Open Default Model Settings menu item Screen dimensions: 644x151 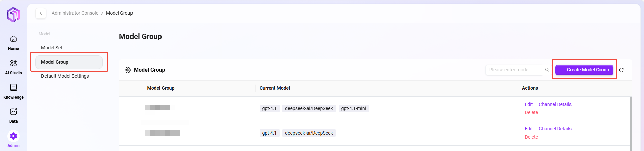[65, 76]
